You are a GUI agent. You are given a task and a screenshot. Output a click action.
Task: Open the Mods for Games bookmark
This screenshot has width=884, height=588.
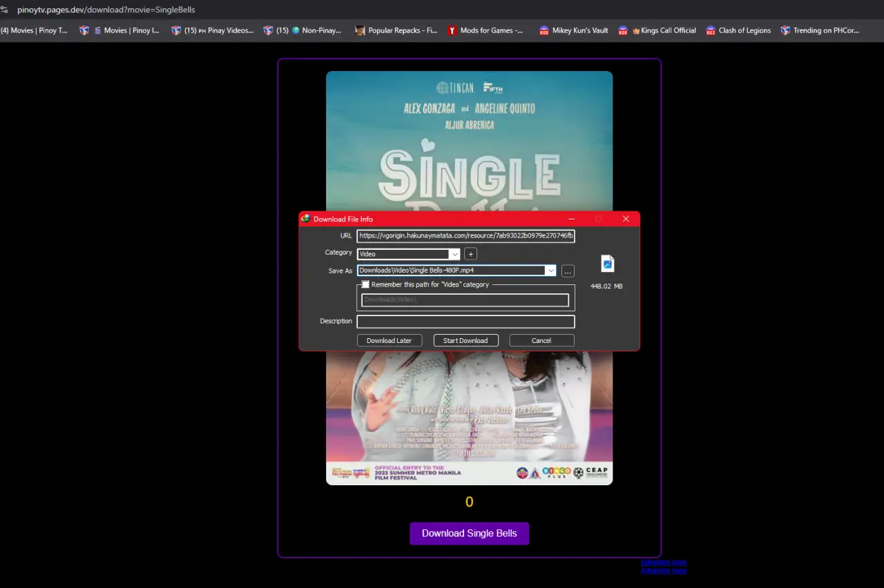[x=486, y=30]
